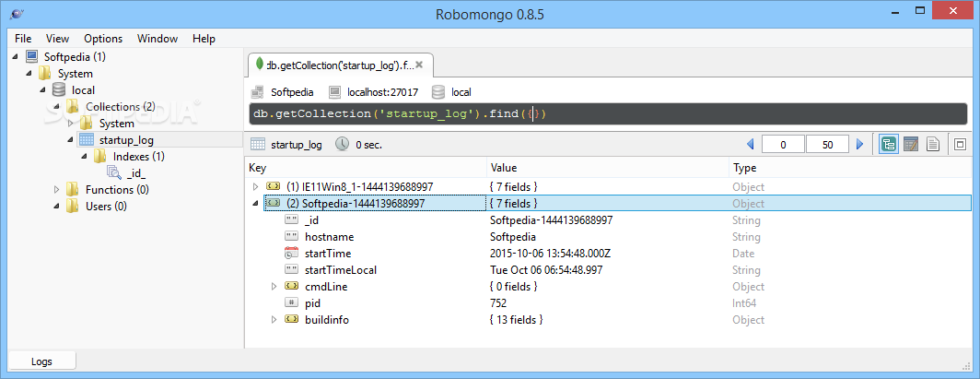Collapse the Collections (2) node
The width and height of the screenshot is (980, 379).
pyautogui.click(x=56, y=106)
